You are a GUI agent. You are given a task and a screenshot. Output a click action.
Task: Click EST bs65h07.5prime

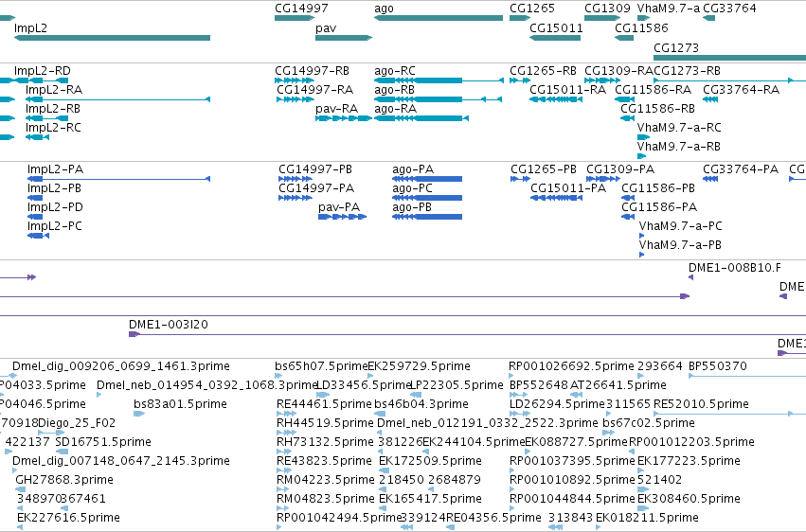[322, 366]
